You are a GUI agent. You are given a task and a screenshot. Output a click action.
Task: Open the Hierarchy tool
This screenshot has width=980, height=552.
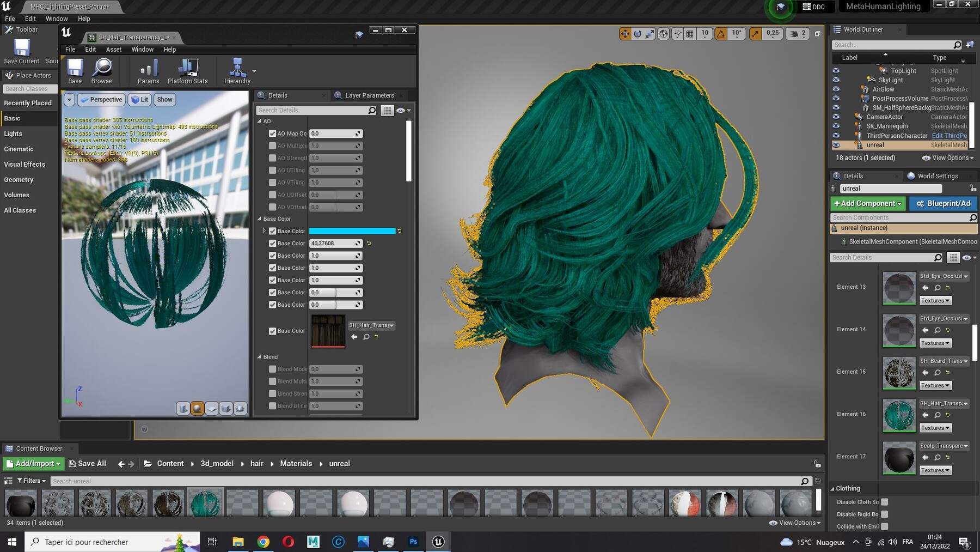click(237, 71)
